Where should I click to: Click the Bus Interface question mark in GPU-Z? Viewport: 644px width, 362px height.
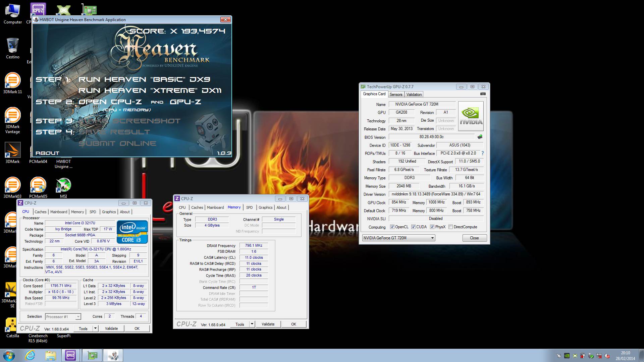pyautogui.click(x=483, y=153)
